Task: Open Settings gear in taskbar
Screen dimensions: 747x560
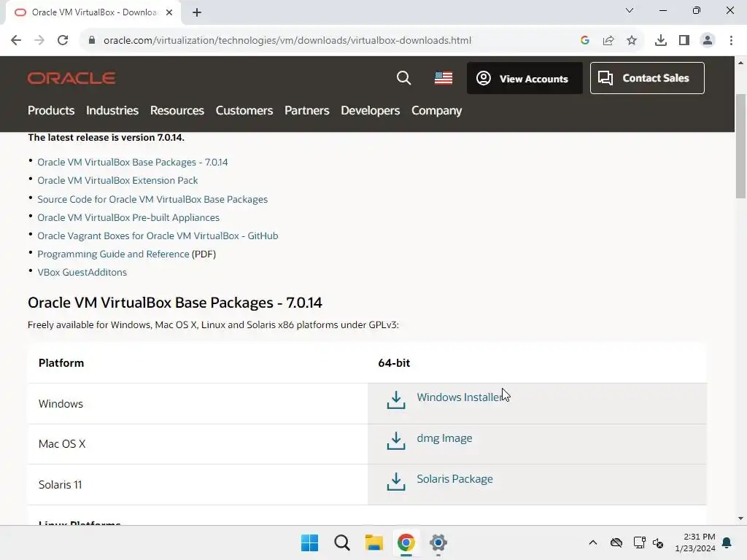Action: (438, 542)
